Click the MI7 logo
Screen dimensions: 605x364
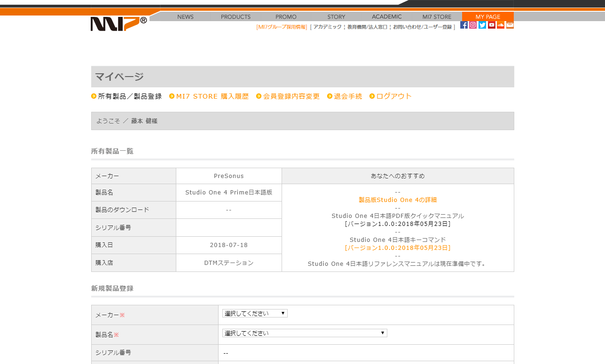(118, 23)
